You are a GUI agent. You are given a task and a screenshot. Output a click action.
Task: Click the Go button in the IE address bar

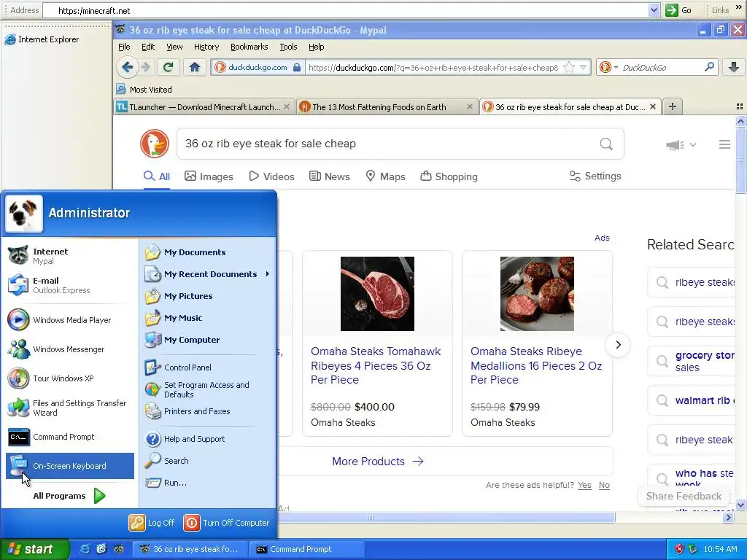point(679,10)
